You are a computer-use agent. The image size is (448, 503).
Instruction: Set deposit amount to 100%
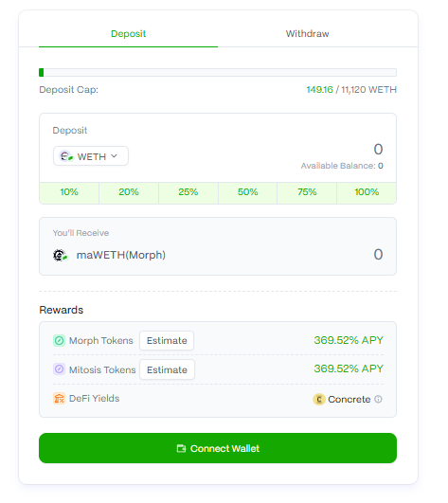click(x=367, y=192)
